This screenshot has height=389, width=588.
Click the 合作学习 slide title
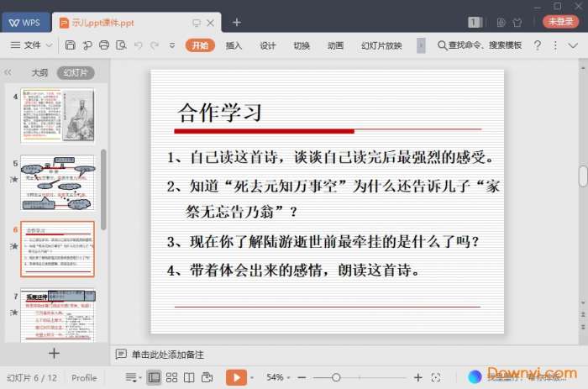219,113
